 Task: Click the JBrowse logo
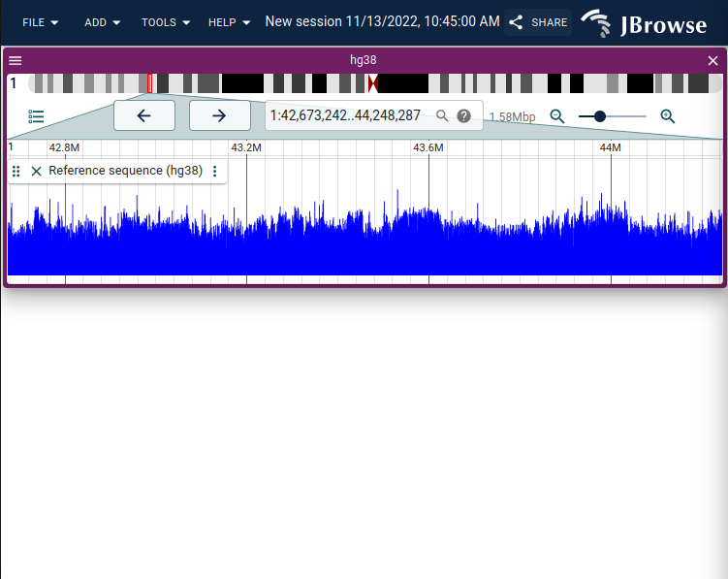click(644, 23)
